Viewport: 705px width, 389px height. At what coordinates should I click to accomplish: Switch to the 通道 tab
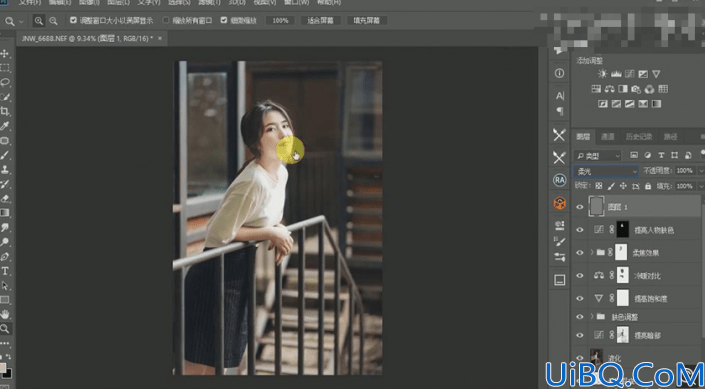click(x=608, y=137)
